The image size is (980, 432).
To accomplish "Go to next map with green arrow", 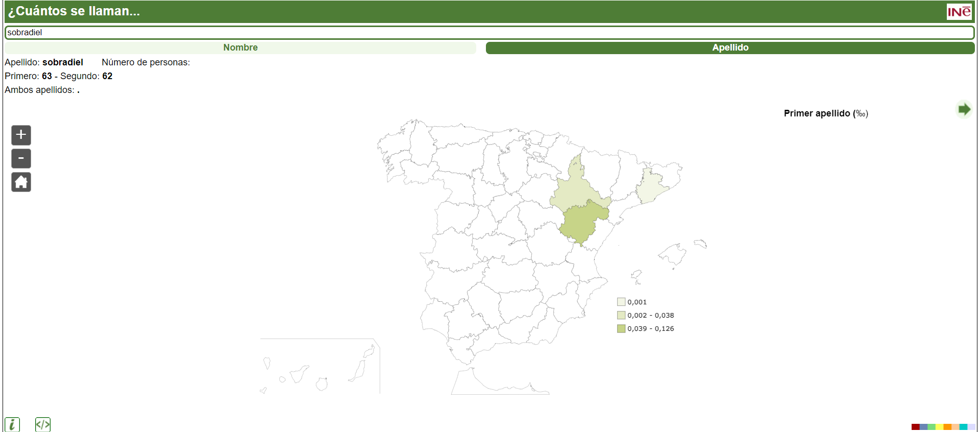I will pyautogui.click(x=964, y=109).
